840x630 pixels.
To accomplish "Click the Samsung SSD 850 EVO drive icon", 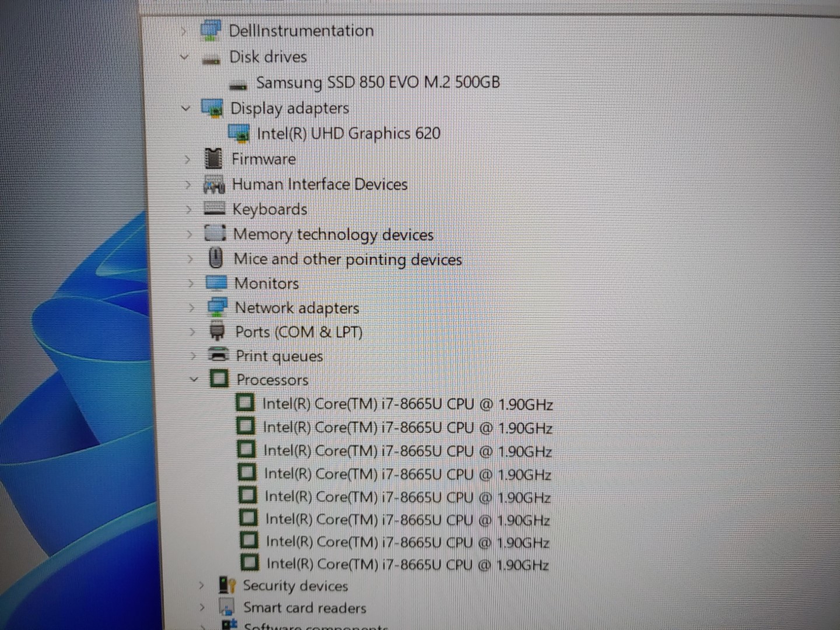I will pos(238,85).
